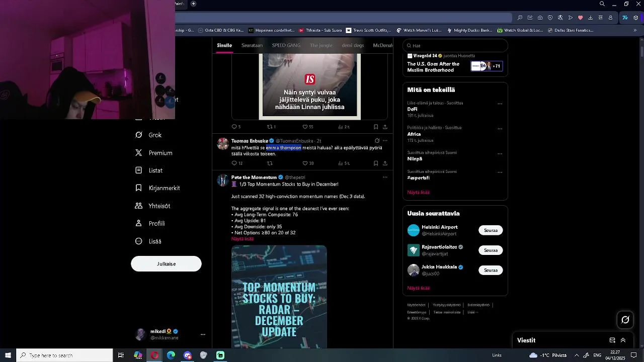The height and width of the screenshot is (362, 644).
Task: Open more options on Tuomas Enbuske's post
Action: coord(385,141)
